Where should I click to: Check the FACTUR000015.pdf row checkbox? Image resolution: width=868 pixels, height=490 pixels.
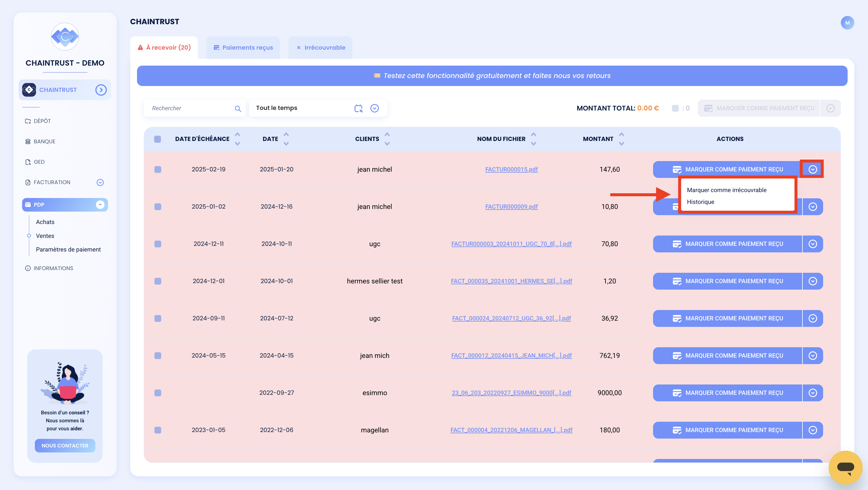(158, 169)
